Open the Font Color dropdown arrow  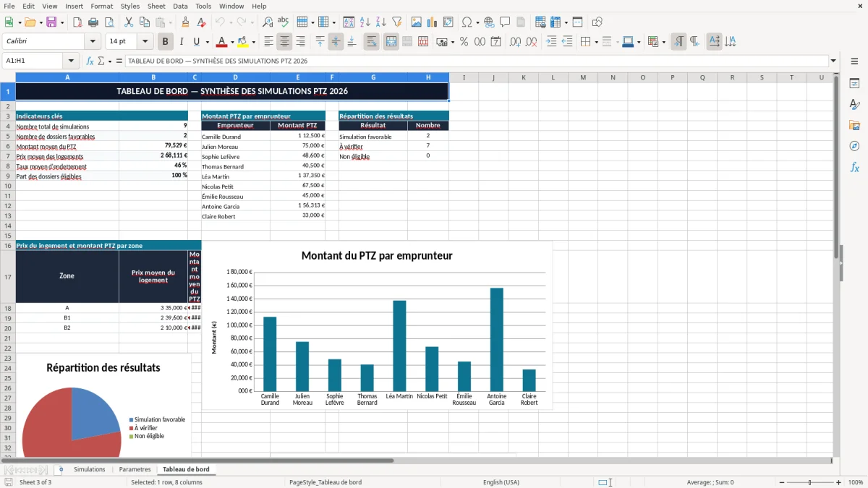pos(232,42)
